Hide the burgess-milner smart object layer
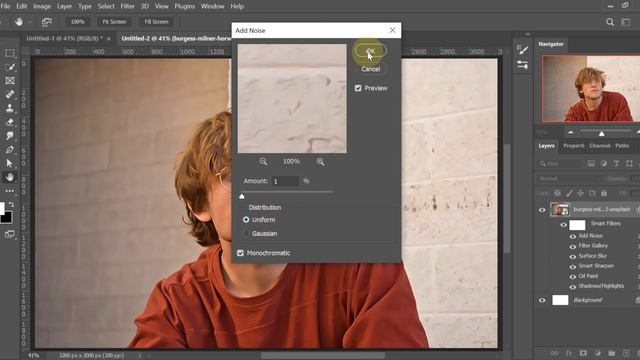The width and height of the screenshot is (640, 360). click(x=542, y=210)
